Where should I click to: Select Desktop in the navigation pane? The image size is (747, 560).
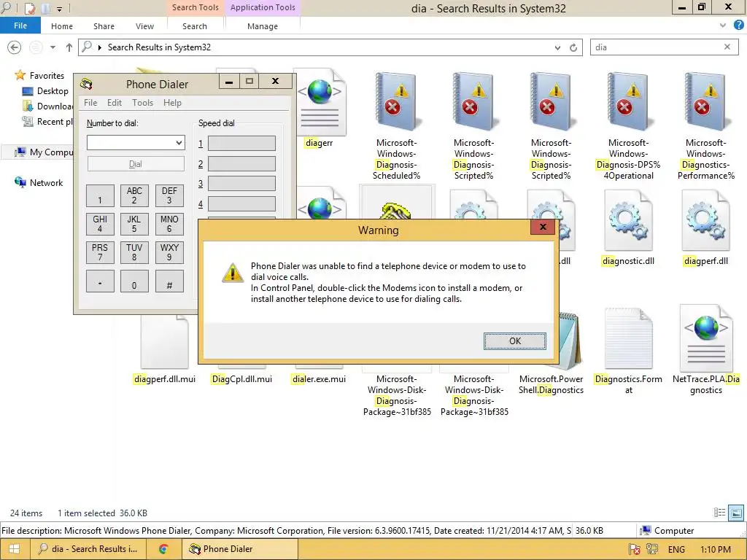[53, 91]
